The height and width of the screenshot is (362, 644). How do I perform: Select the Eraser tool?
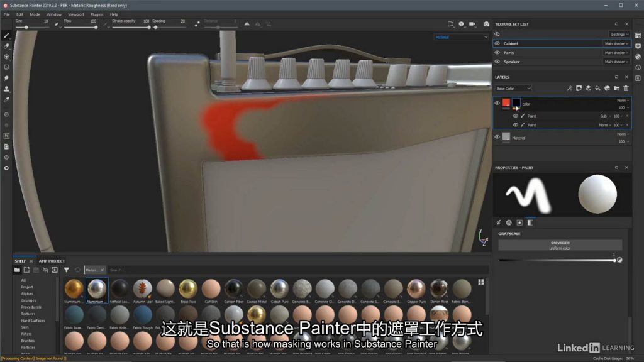[x=6, y=46]
